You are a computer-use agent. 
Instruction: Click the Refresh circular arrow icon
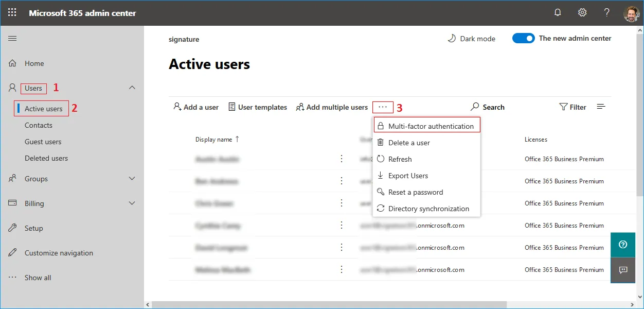381,159
